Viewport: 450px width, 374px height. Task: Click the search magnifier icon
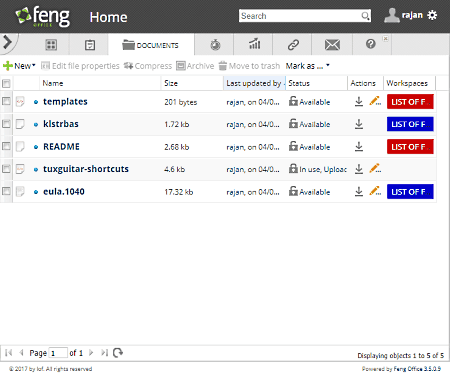[x=365, y=16]
